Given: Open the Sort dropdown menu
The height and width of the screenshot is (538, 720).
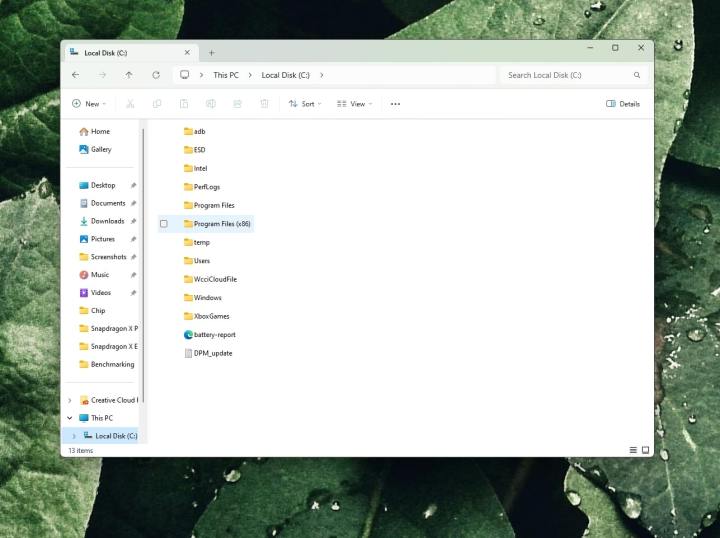Looking at the screenshot, I should [305, 104].
